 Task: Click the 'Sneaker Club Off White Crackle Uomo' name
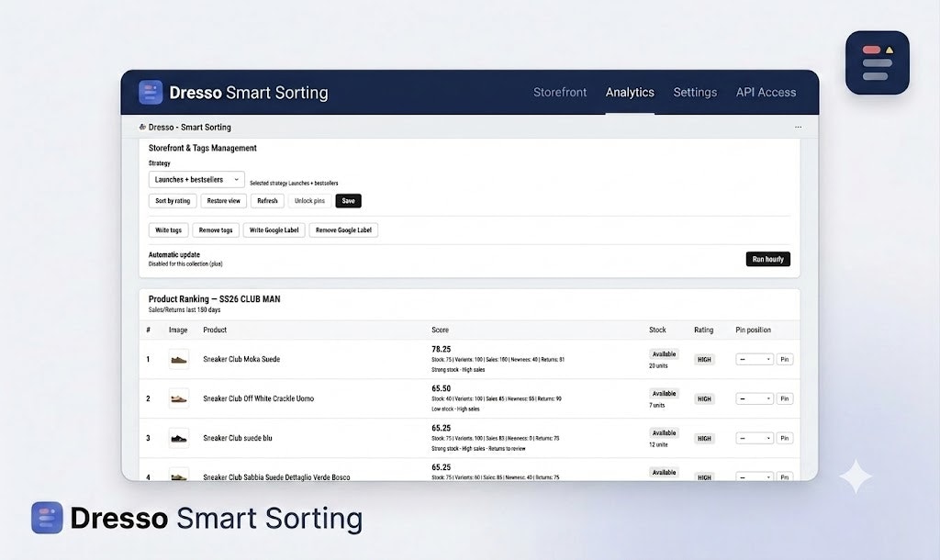(258, 398)
